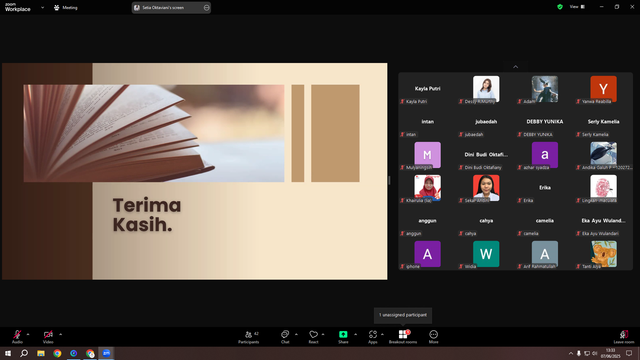Select Yanwa Reabilla's Y avatar tile

(x=603, y=89)
